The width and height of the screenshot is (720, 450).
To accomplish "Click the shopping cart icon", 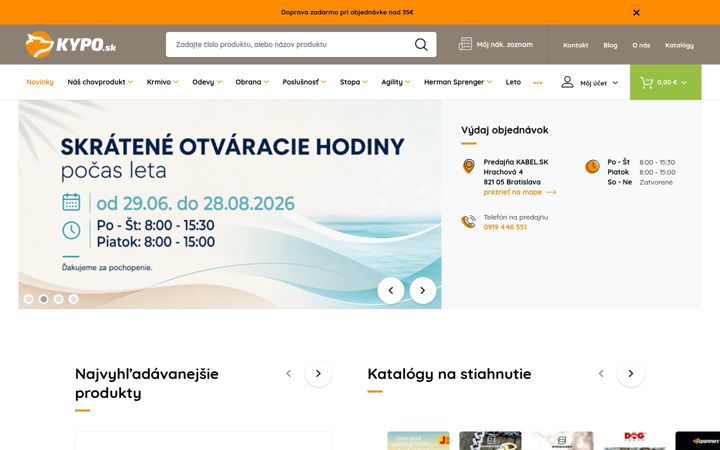I will (647, 83).
